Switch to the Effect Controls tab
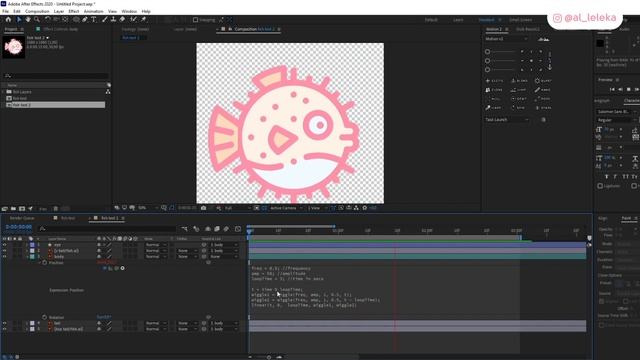The width and height of the screenshot is (640, 360). tap(60, 29)
